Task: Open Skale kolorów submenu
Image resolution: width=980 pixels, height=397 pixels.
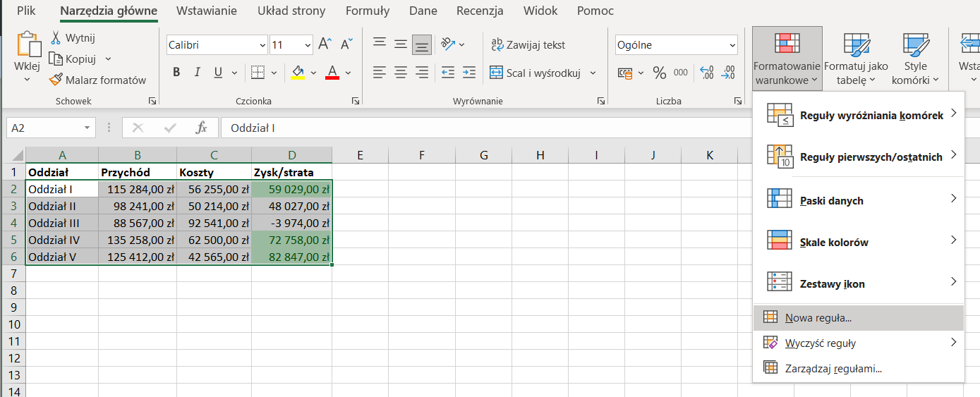Action: point(858,242)
